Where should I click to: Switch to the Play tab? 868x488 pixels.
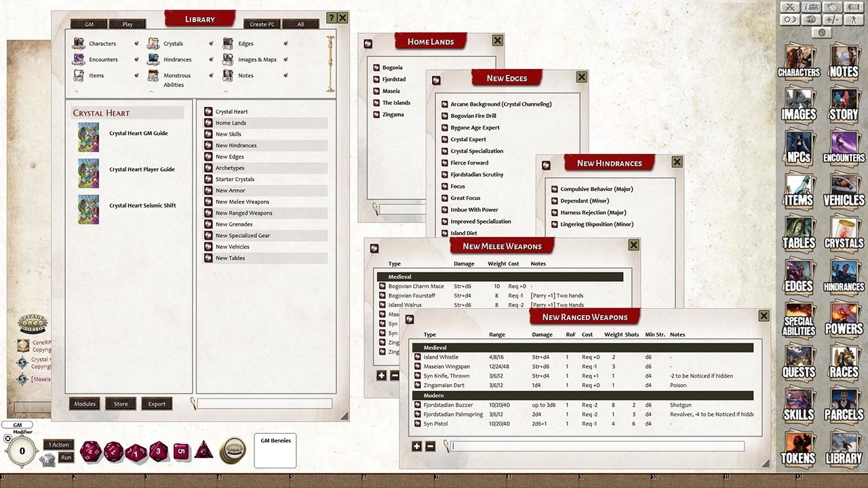coord(127,23)
